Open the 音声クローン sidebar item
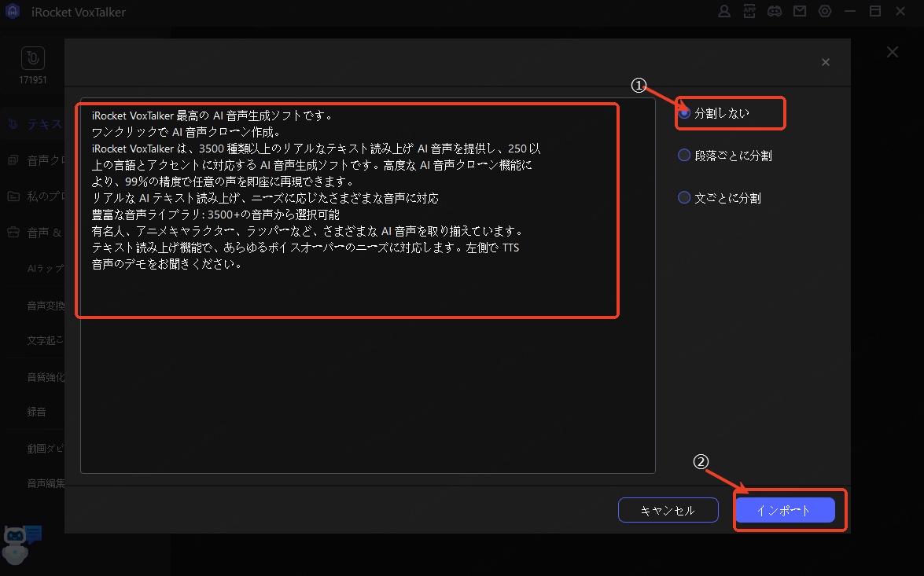924x576 pixels. pyautogui.click(x=34, y=160)
